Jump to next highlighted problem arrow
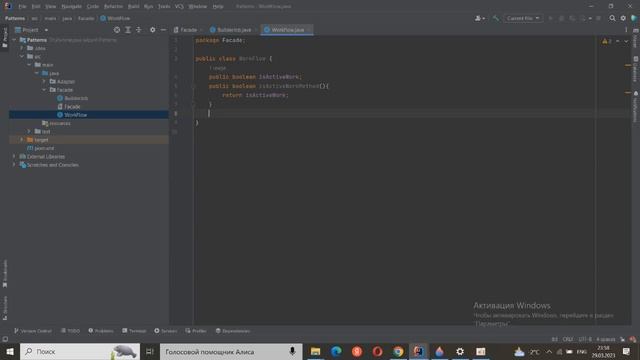 pos(626,41)
